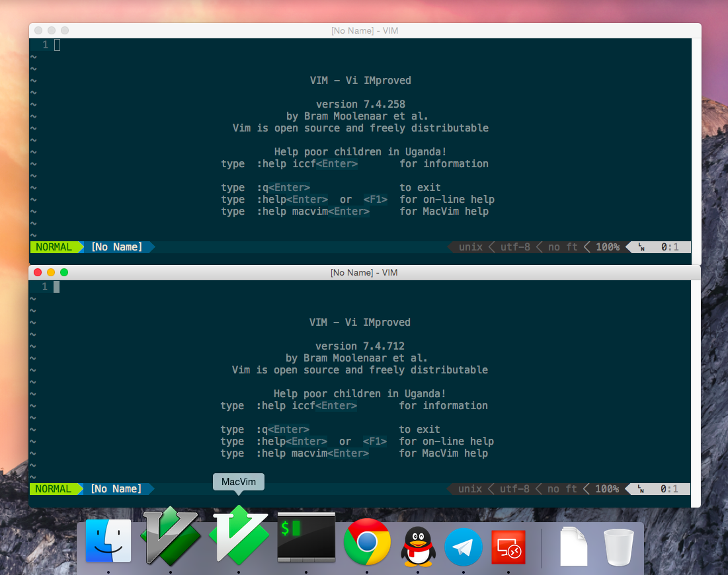Image resolution: width=728 pixels, height=575 pixels.
Task: Click 'unix' file format in upper status line
Action: click(x=471, y=247)
